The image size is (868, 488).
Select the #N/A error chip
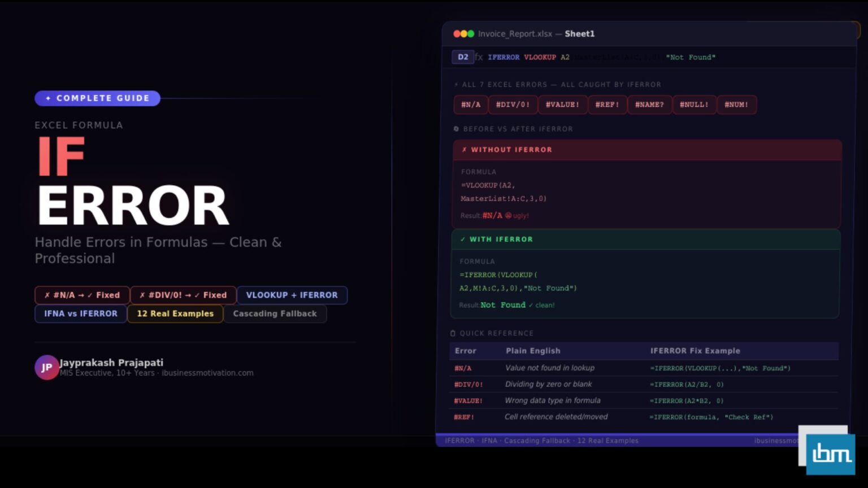coord(470,104)
